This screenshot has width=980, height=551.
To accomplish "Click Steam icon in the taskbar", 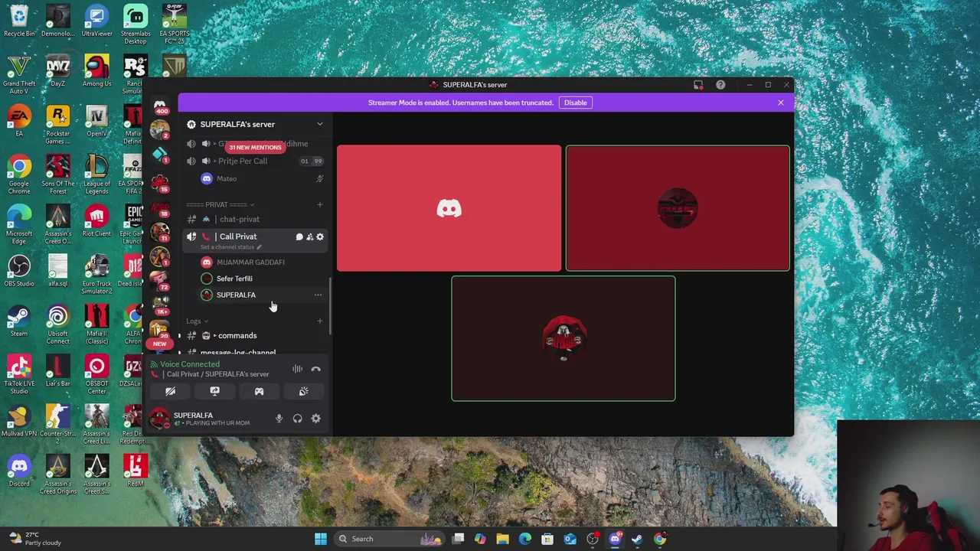I will point(637,539).
